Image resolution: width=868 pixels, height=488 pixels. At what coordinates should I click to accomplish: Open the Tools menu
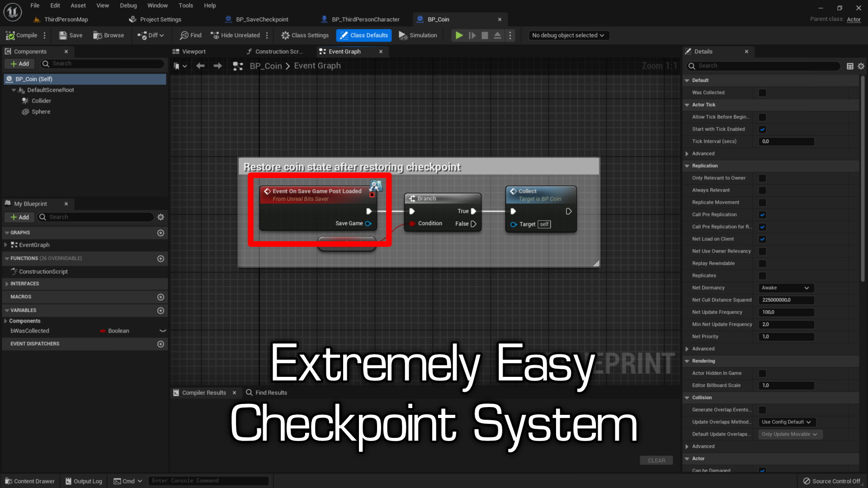coord(185,5)
